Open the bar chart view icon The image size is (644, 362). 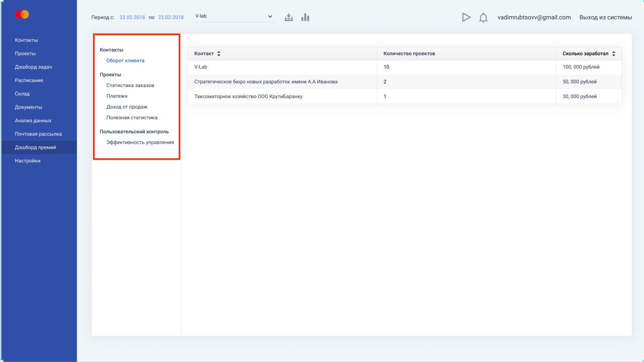[305, 17]
